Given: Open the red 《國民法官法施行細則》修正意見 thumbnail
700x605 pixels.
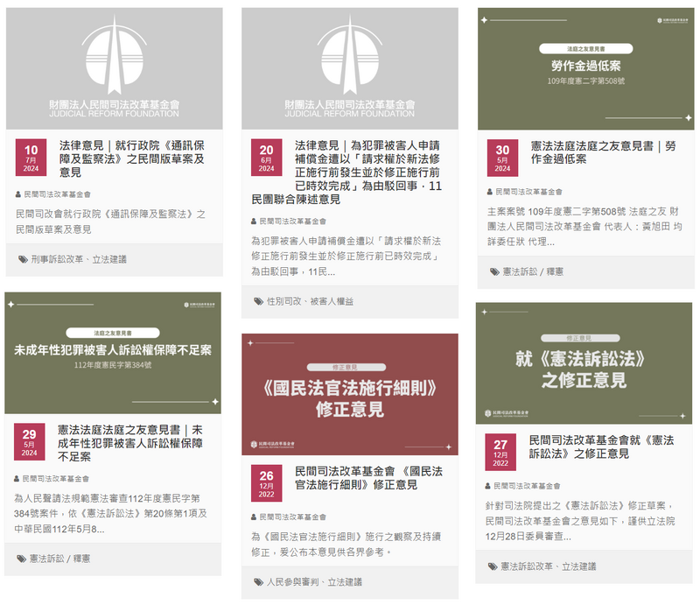Looking at the screenshot, I should pos(350,394).
